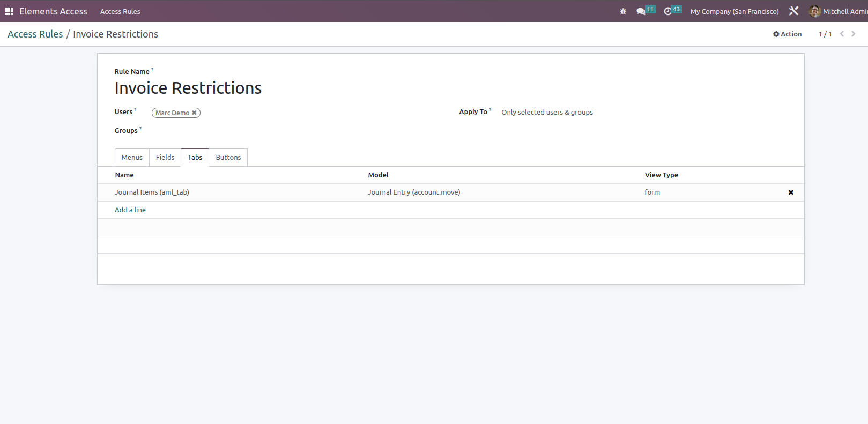Click the debug bug icon
This screenshot has height=424, width=868.
point(623,11)
